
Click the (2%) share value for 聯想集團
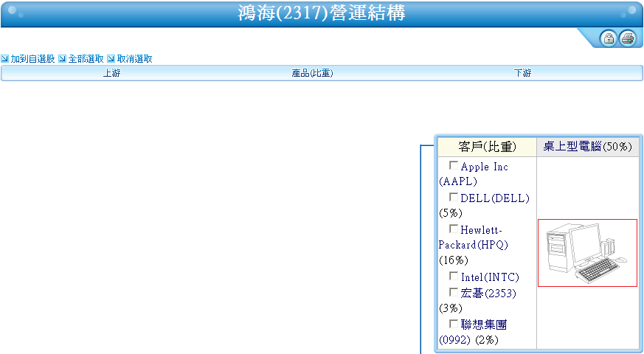point(487,340)
